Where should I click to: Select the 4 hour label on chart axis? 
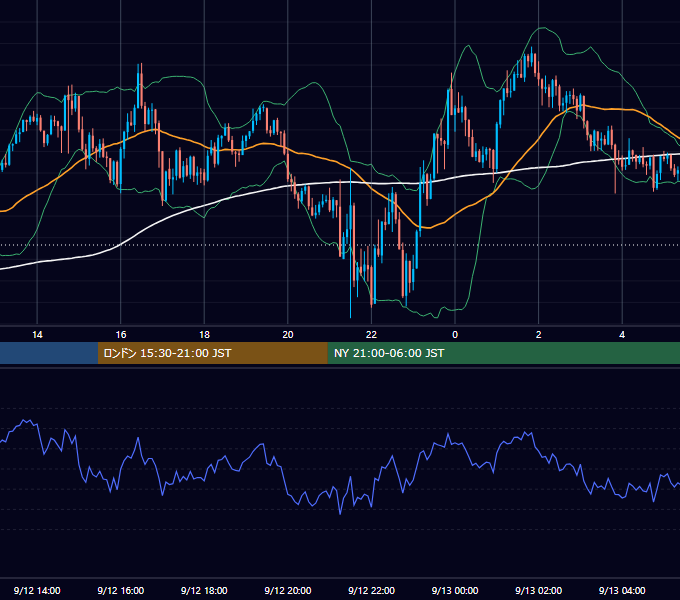[622, 335]
